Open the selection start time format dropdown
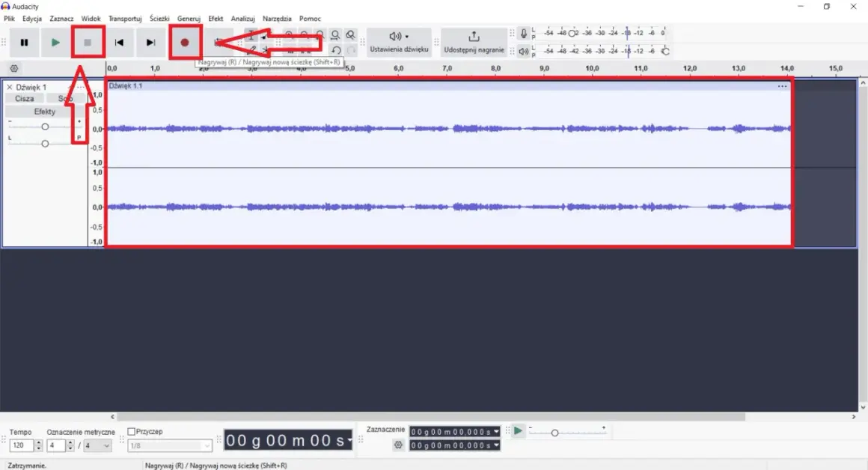Image resolution: width=868 pixels, height=470 pixels. click(x=496, y=432)
